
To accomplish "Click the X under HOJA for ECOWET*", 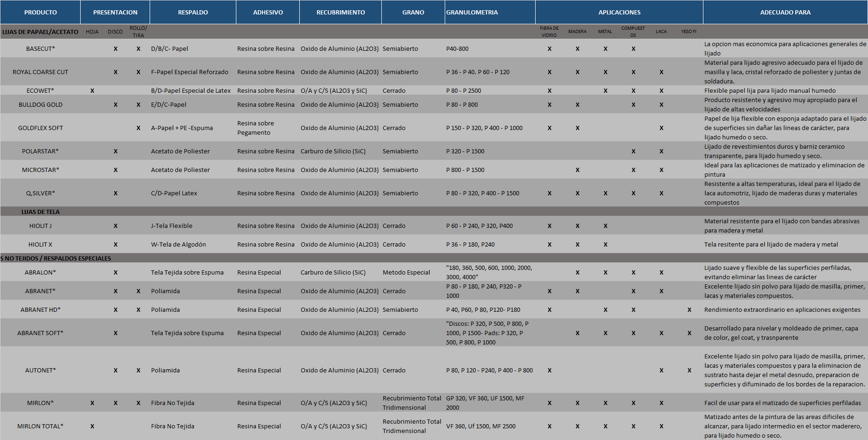I will pos(92,90).
